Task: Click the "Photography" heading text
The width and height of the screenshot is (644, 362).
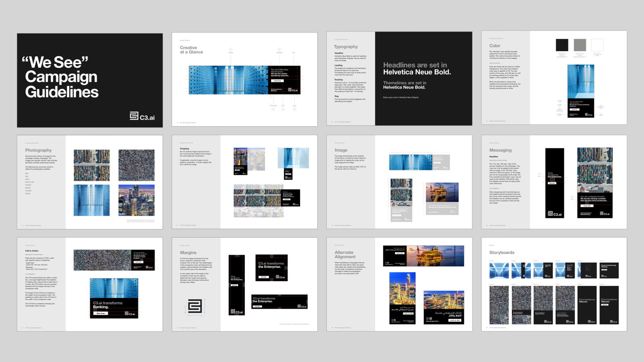Action: point(38,150)
